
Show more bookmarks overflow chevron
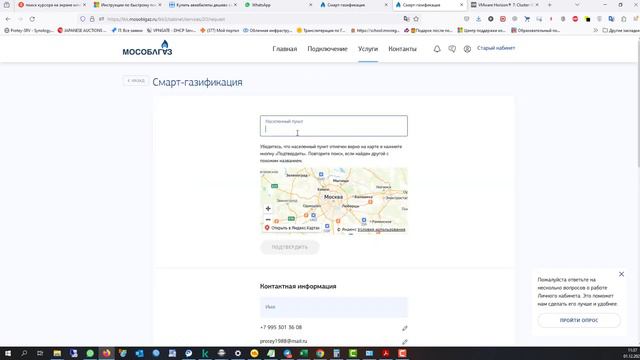(596, 30)
